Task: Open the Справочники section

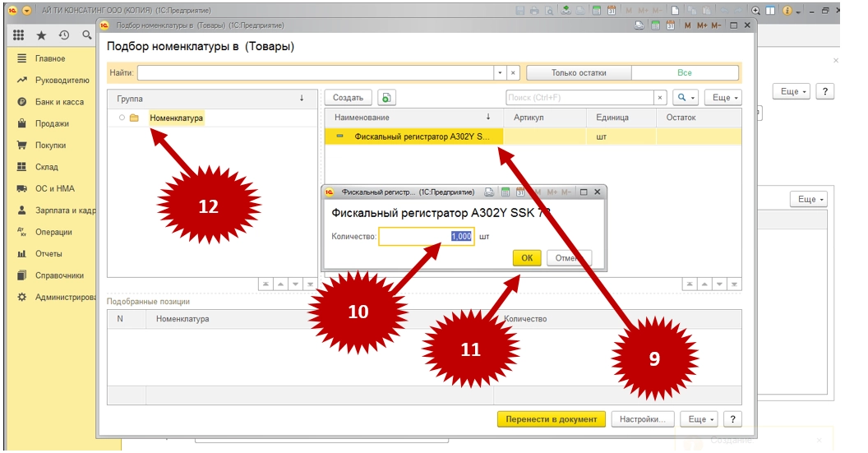Action: coord(60,275)
